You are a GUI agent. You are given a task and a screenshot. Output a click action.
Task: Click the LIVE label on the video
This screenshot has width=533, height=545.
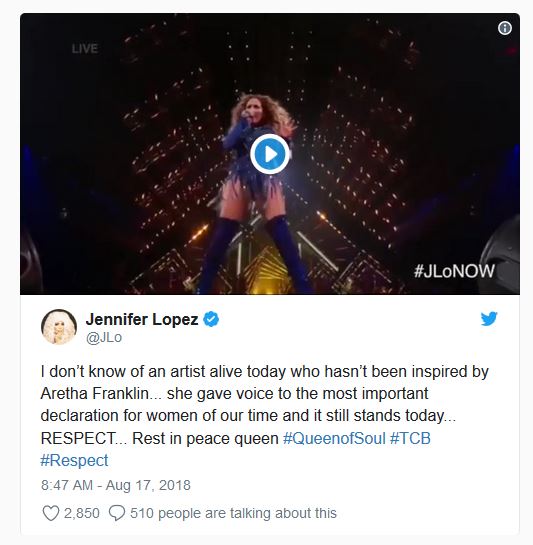click(85, 49)
